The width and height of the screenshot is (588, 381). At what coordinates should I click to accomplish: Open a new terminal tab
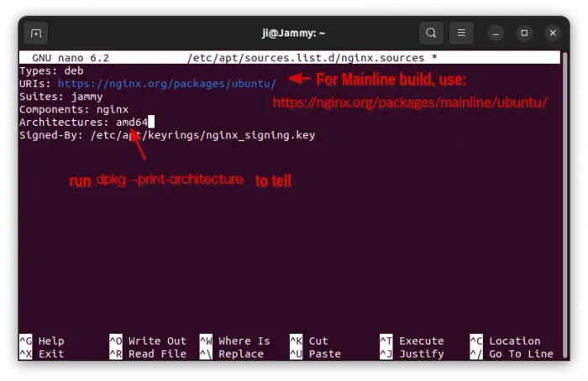[36, 34]
